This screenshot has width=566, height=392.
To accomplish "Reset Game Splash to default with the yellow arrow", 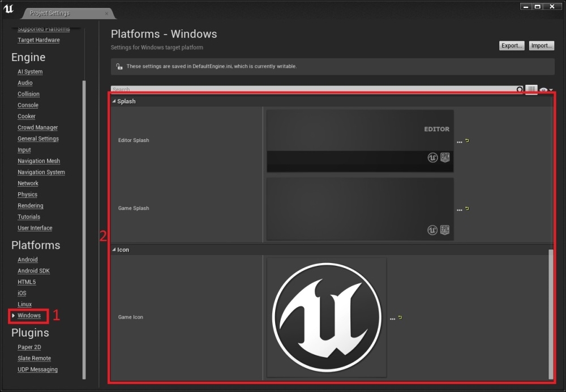I will [x=467, y=208].
